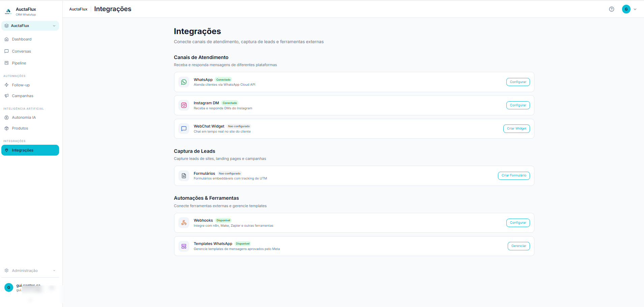Click Configurar for WhatsApp
644x307 pixels.
tap(518, 82)
